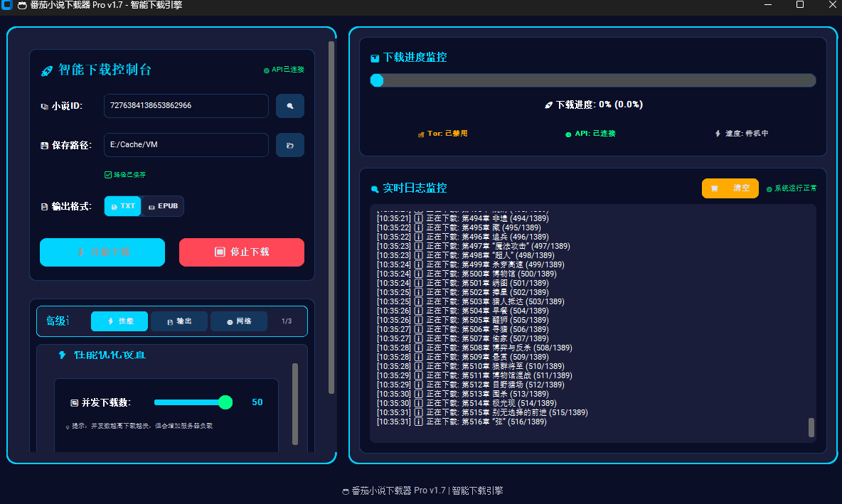Click the lightning icon beside 速度 status
Viewport: 842px width, 504px height.
[x=718, y=134]
